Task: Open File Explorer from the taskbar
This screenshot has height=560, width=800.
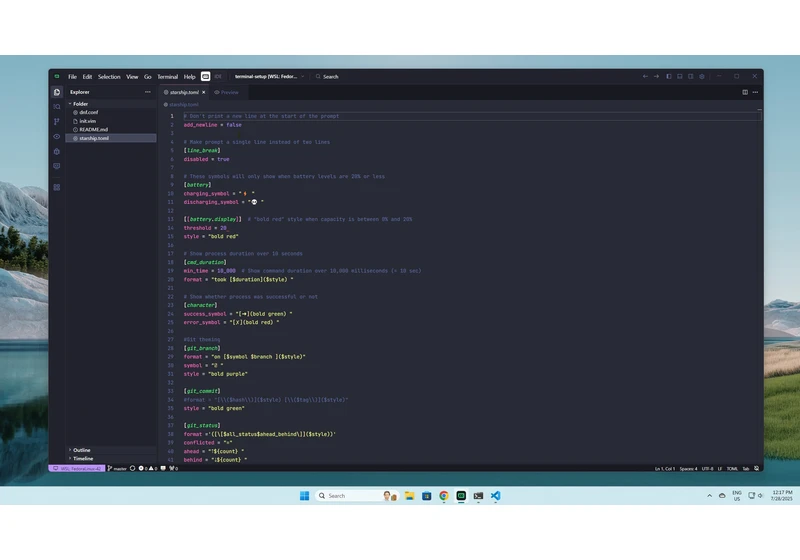Action: tap(409, 496)
